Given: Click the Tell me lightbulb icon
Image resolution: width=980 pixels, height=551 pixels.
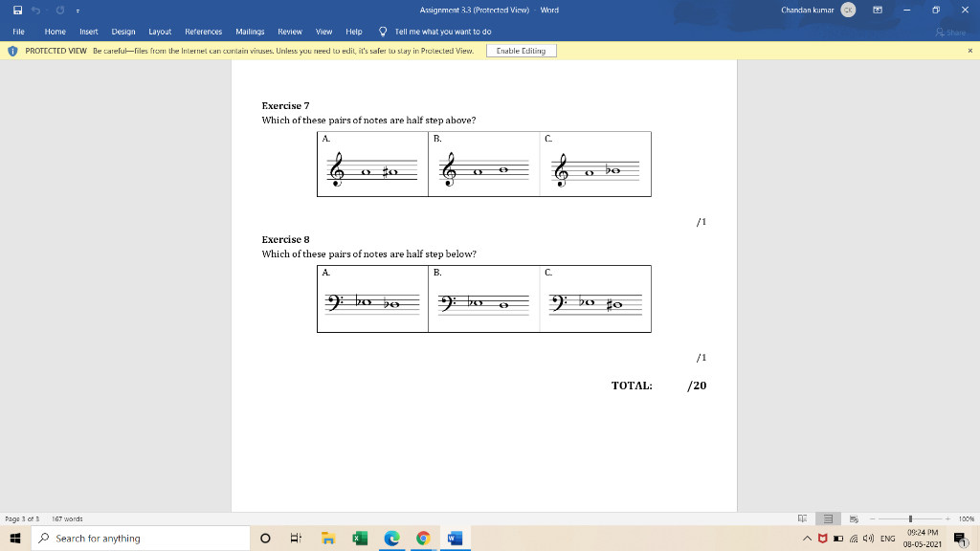Looking at the screenshot, I should 383,32.
